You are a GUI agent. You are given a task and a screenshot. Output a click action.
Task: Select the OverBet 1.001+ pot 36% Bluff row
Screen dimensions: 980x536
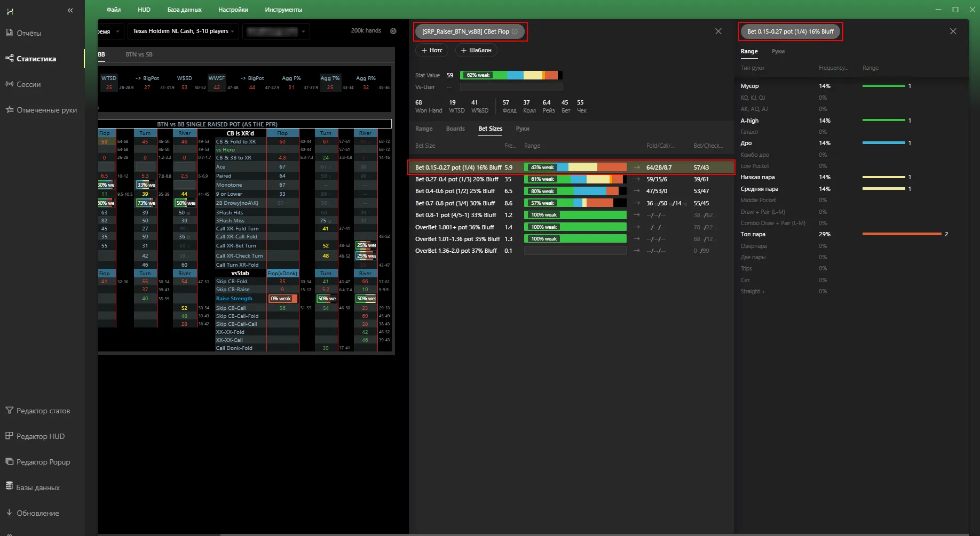[571, 227]
